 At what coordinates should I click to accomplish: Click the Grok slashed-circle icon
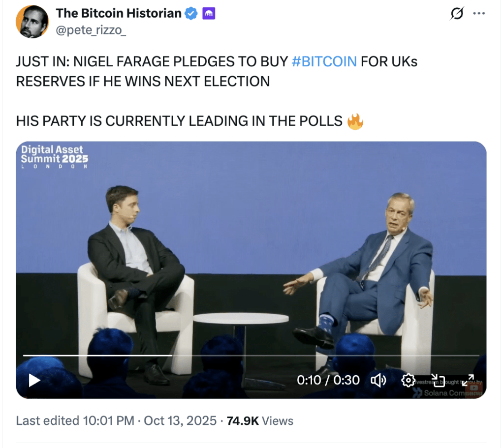pos(457,14)
